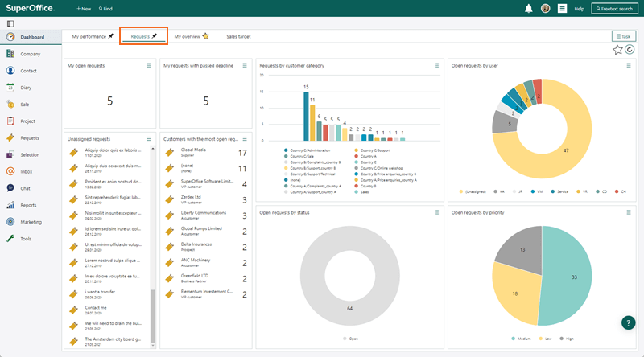Toggle (Unassigned) legend in requests by user

point(473,191)
